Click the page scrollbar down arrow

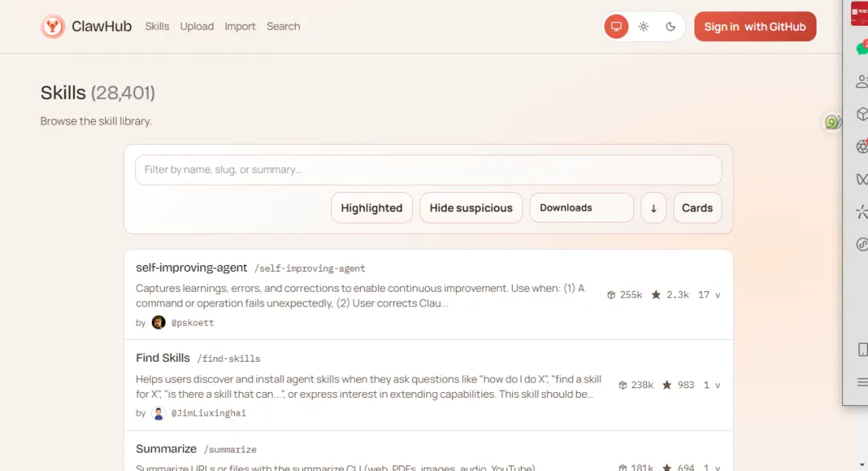coord(862,465)
